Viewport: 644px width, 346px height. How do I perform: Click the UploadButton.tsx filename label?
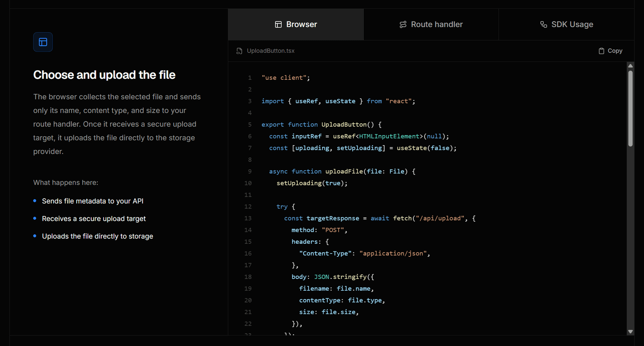coord(271,51)
